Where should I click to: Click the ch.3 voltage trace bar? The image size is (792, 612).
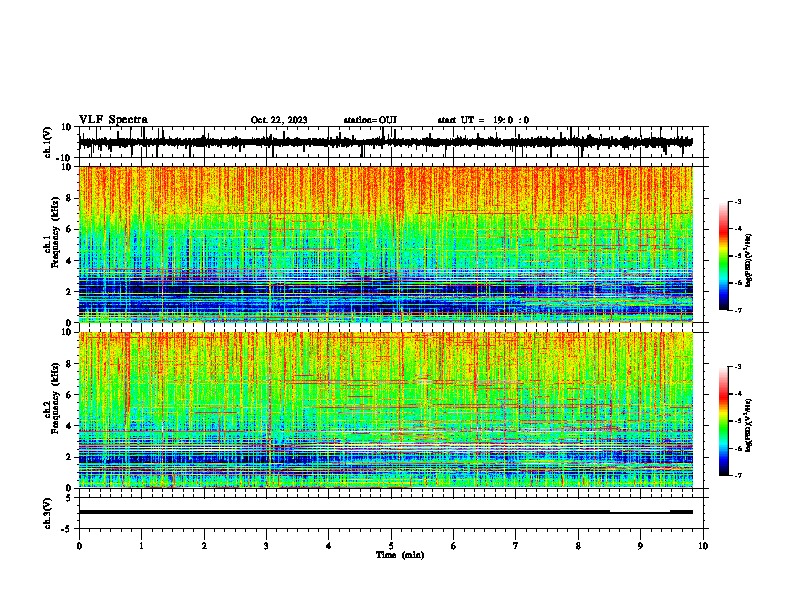386,512
